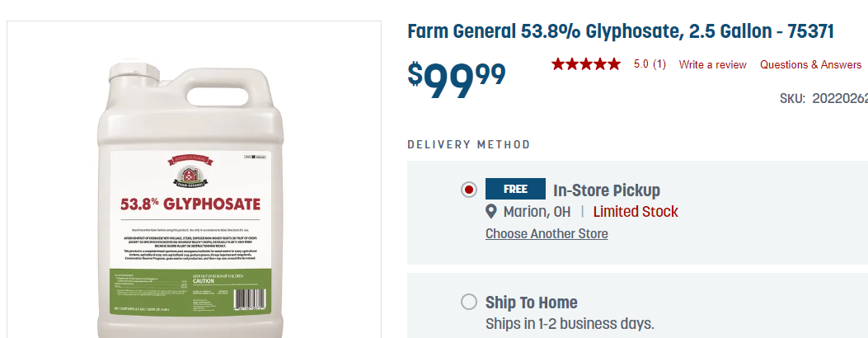The image size is (868, 338).
Task: Click the five-star rating icons
Action: [585, 64]
